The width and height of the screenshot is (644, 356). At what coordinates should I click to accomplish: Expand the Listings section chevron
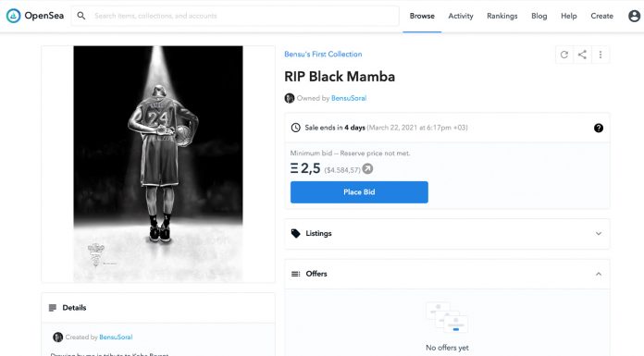pyautogui.click(x=599, y=234)
